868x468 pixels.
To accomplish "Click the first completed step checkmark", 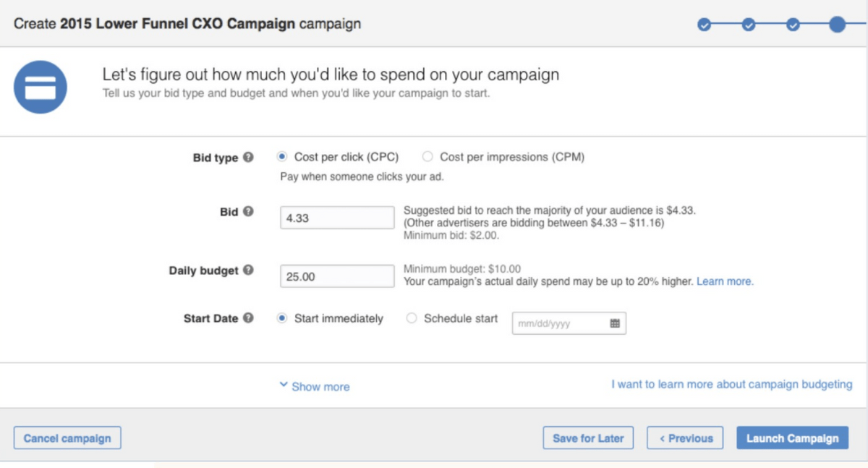I will 704,25.
